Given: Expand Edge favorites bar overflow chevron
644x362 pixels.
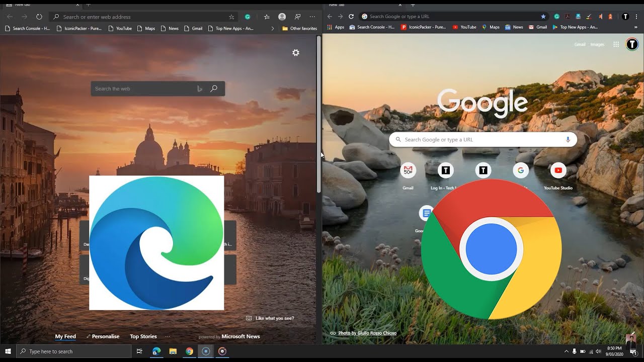Looking at the screenshot, I should [x=273, y=29].
